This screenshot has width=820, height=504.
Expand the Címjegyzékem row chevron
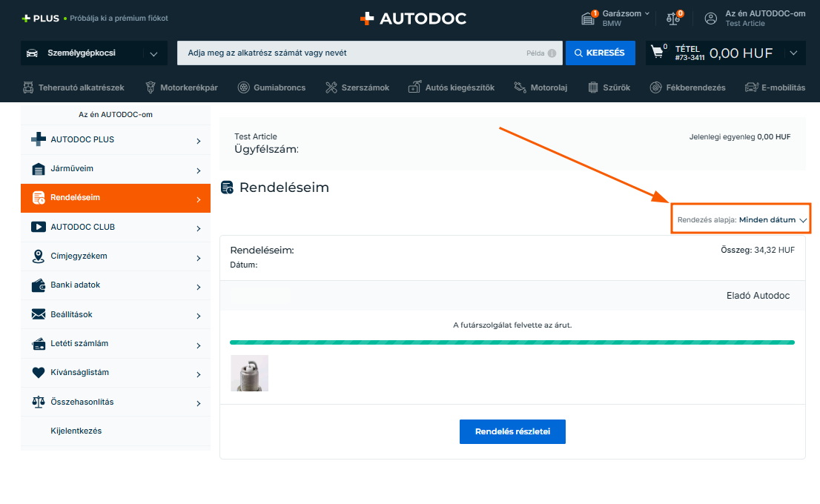pyautogui.click(x=199, y=258)
